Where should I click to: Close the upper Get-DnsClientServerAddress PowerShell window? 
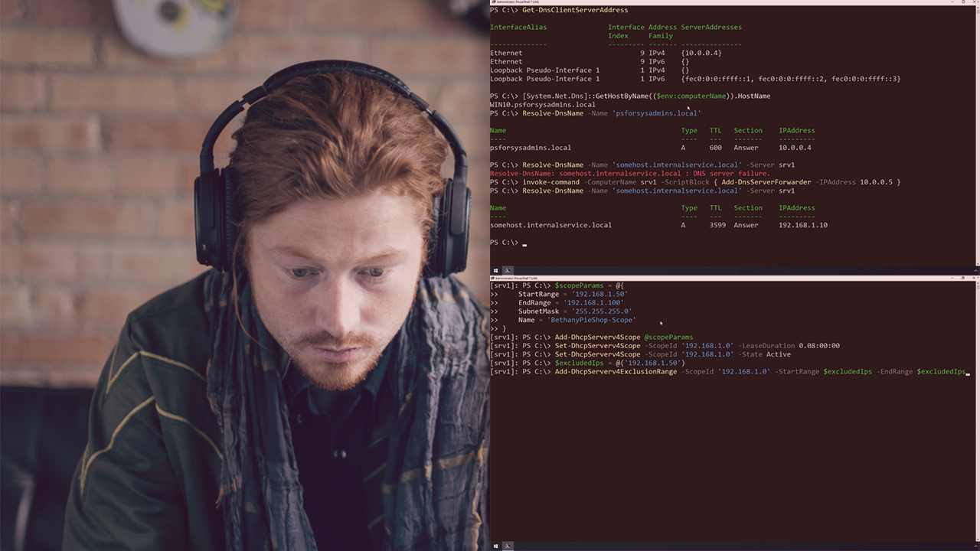coord(975,2)
